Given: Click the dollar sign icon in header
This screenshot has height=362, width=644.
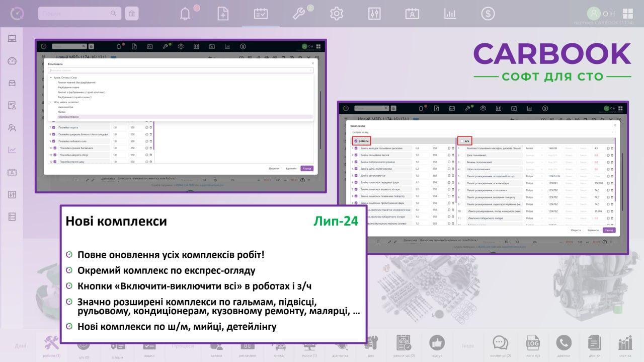Looking at the screenshot, I should point(487,14).
